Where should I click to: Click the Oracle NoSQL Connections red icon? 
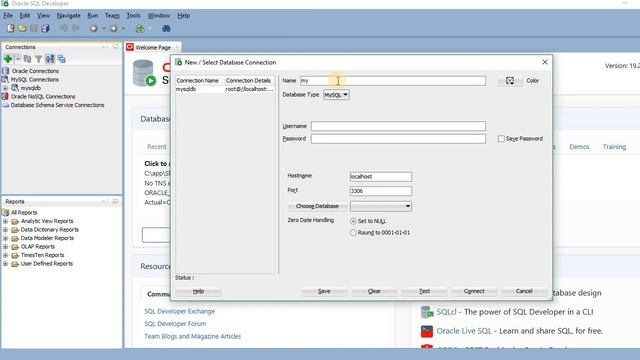coord(5,96)
